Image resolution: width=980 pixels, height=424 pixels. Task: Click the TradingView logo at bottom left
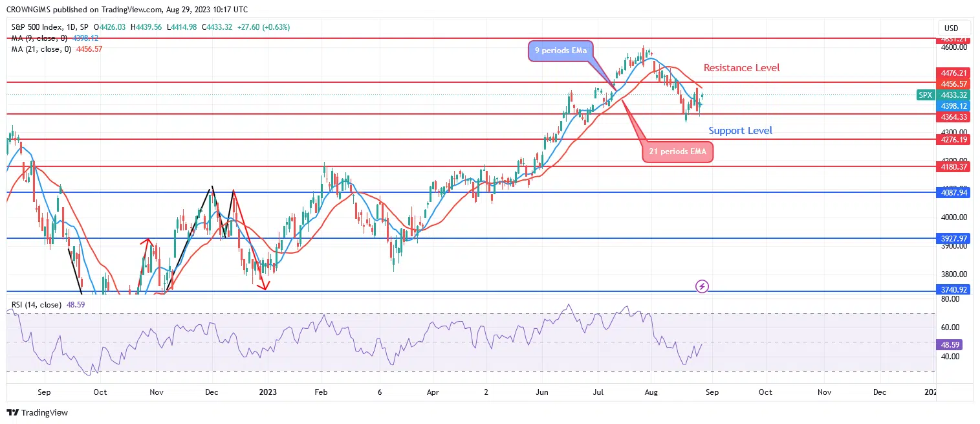click(x=37, y=412)
